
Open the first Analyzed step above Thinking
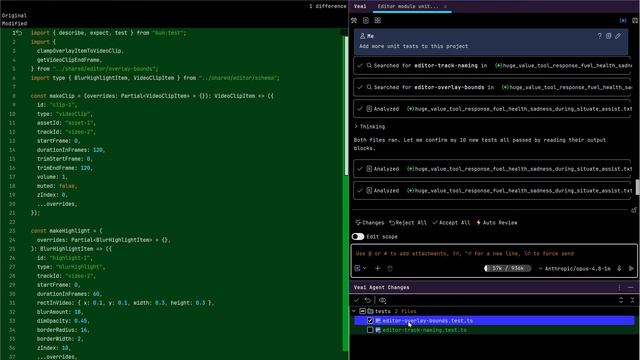pos(493,109)
